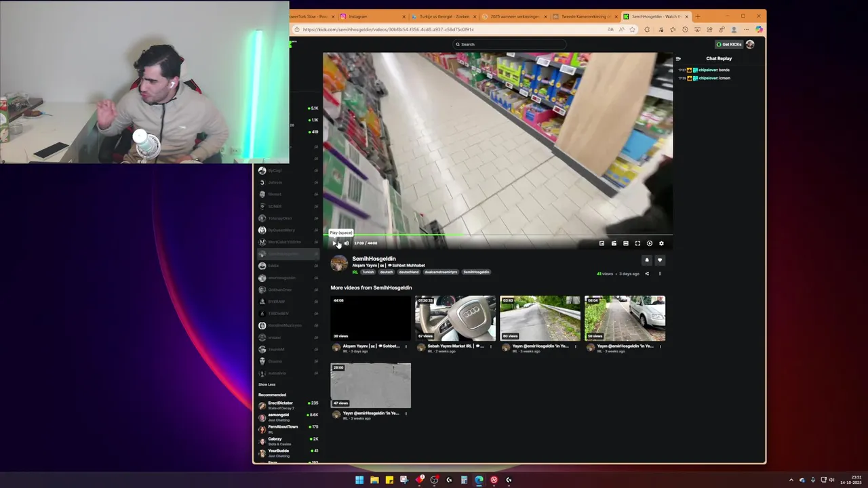This screenshot has height=488, width=868.
Task: Focus the Kick search field
Action: [x=509, y=44]
